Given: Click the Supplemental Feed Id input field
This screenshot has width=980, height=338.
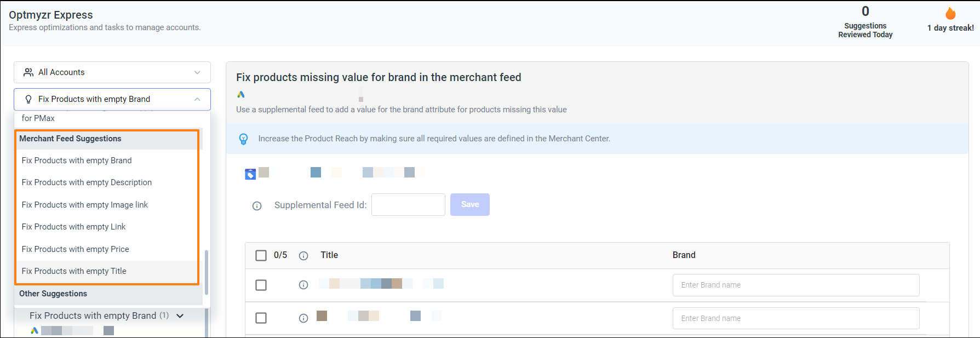Looking at the screenshot, I should (408, 204).
